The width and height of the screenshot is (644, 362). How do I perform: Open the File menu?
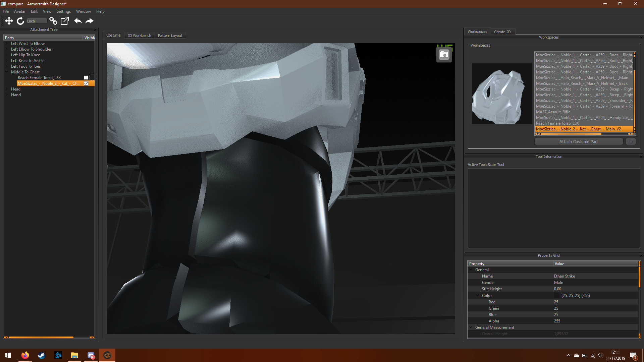(6, 11)
